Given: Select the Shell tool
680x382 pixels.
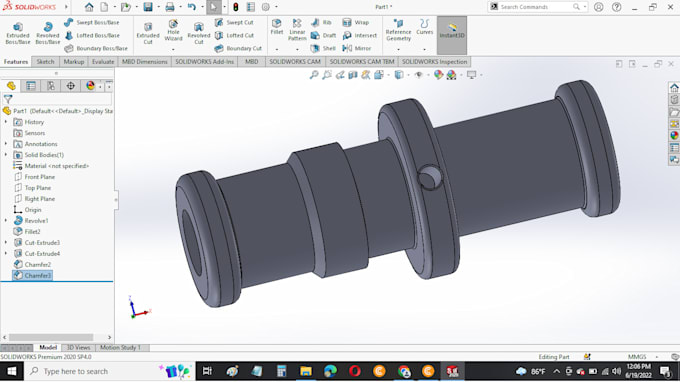Looking at the screenshot, I should pyautogui.click(x=323, y=48).
